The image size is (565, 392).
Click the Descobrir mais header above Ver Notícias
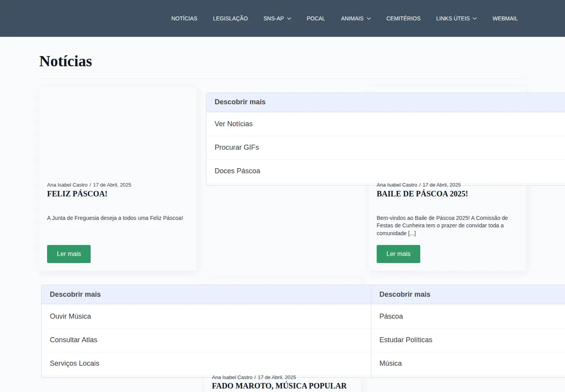click(240, 102)
